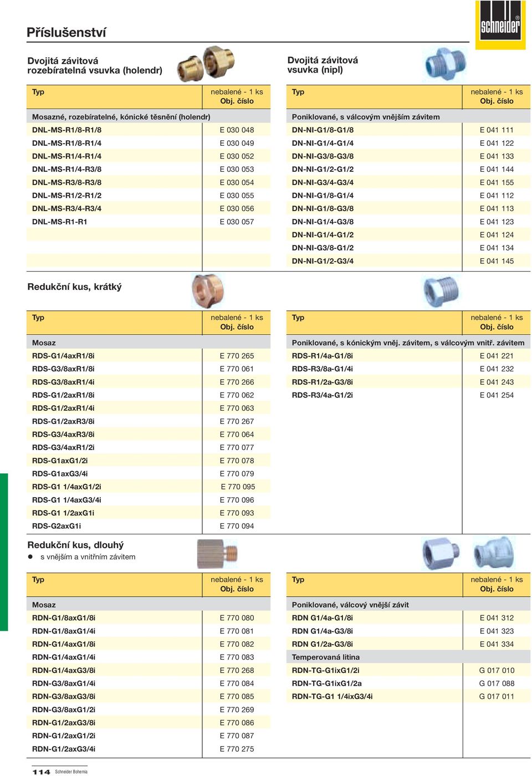Click row RDS-G3/4axR3/8i
The height and width of the screenshot is (776, 532).
coord(149,434)
